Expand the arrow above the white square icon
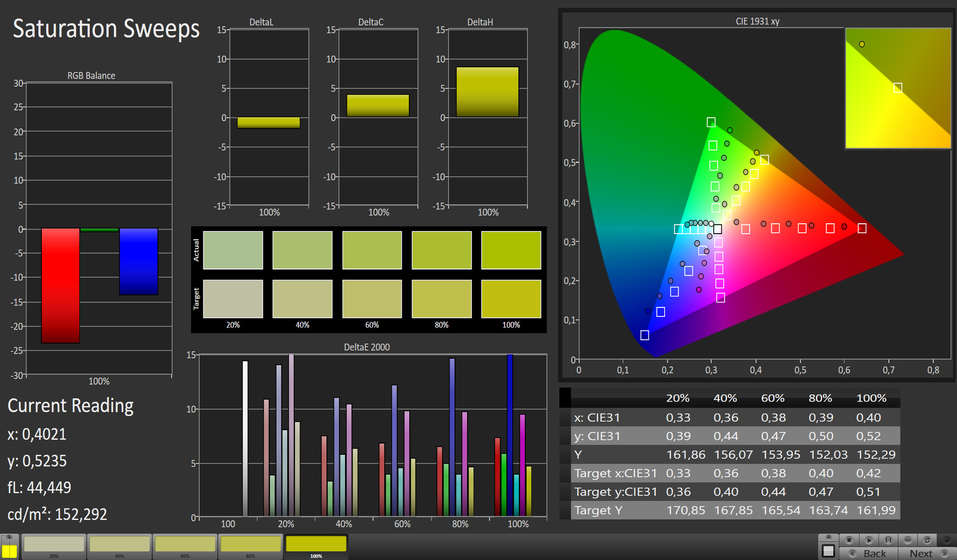Image resolution: width=957 pixels, height=560 pixels. [x=828, y=537]
